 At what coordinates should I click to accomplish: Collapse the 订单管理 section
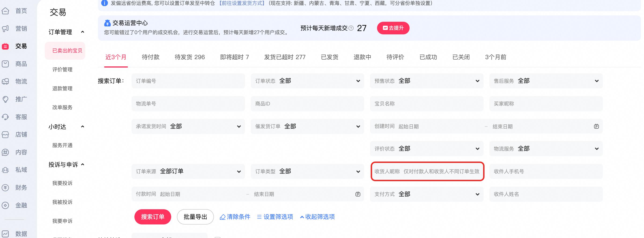[83, 32]
